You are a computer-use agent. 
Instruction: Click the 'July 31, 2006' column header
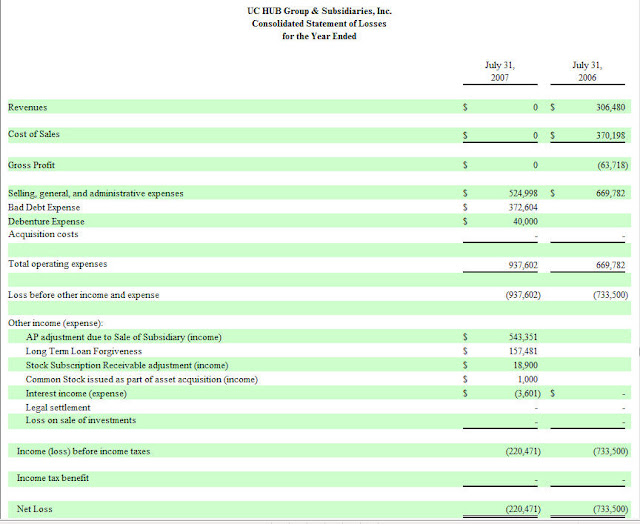587,71
